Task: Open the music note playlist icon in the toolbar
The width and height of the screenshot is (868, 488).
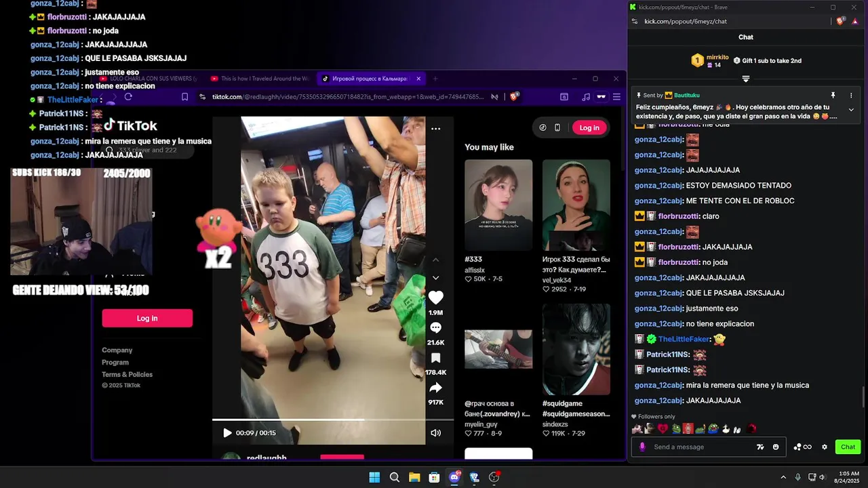Action: (586, 97)
